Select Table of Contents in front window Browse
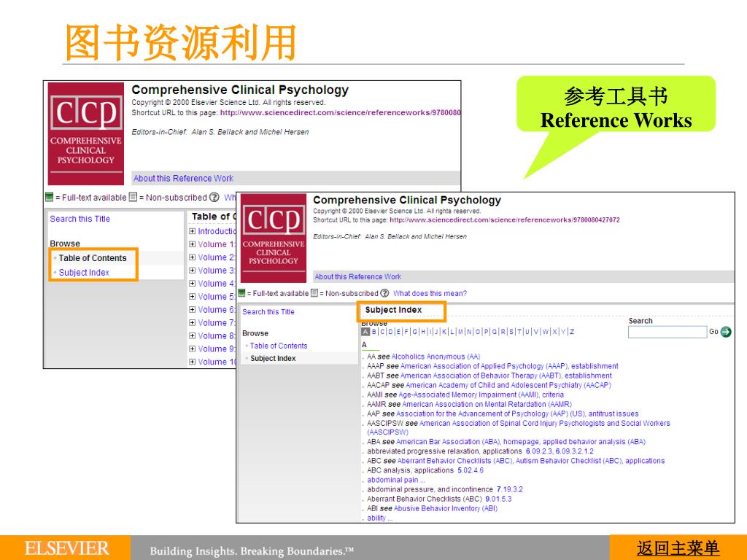The width and height of the screenshot is (747, 560). [x=278, y=346]
